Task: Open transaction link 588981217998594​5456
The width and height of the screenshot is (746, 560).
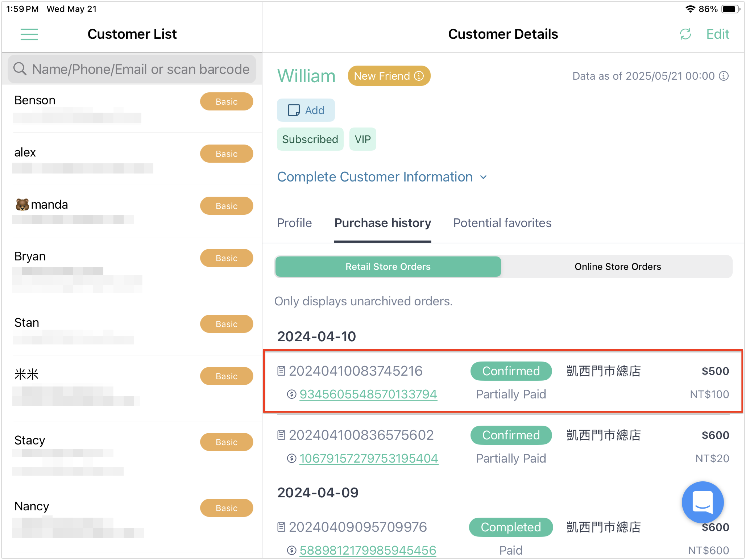Action: click(368, 551)
